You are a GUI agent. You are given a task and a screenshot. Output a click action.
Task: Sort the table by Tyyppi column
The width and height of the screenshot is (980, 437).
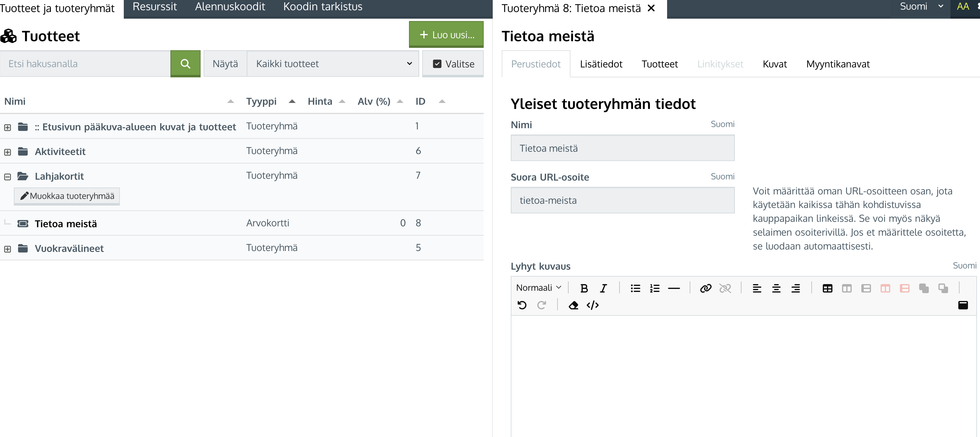pos(292,101)
